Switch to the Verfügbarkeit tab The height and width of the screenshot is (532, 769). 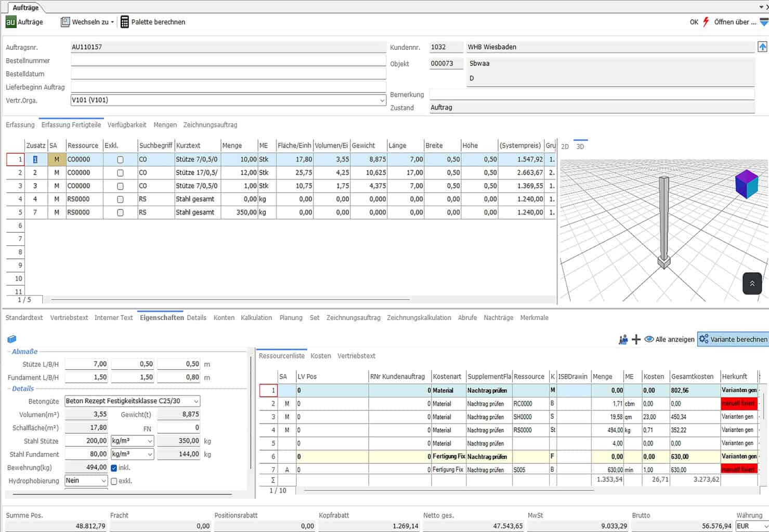coord(126,125)
